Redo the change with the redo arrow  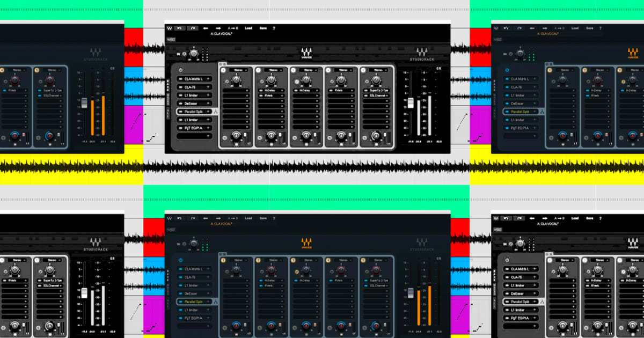(193, 27)
